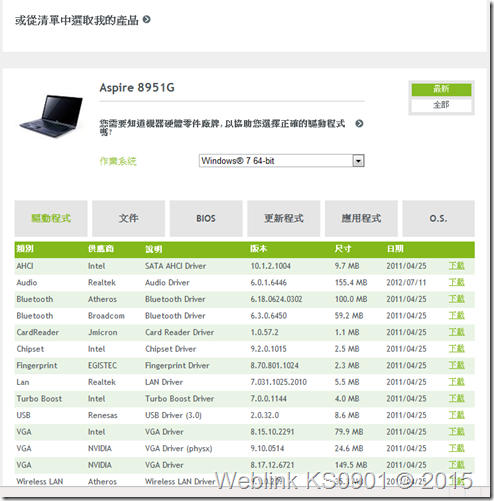Viewport: 494px width, 501px height.
Task: Select the Windows 7 64-bit combo box
Action: [282, 161]
